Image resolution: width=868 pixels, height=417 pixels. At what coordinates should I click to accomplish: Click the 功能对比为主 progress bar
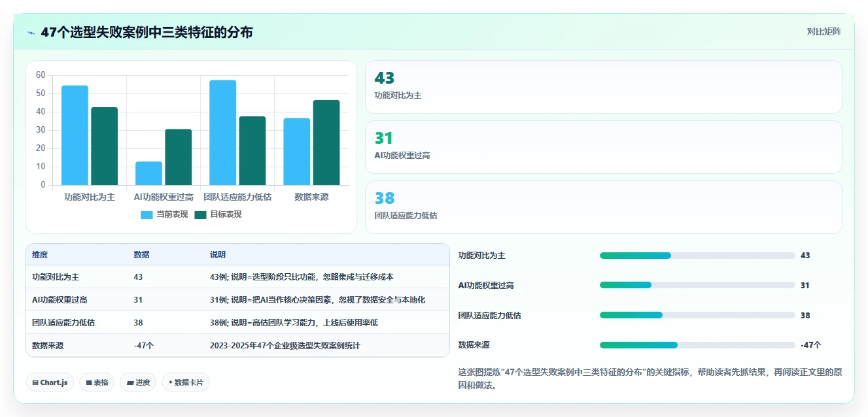click(x=697, y=256)
